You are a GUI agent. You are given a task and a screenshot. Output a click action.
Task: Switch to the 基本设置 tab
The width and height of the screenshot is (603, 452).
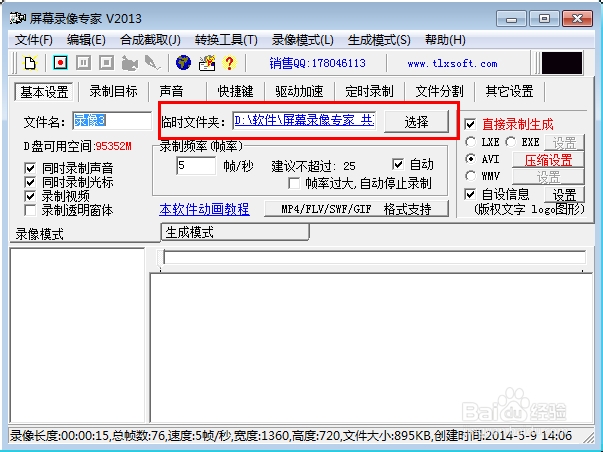(44, 92)
